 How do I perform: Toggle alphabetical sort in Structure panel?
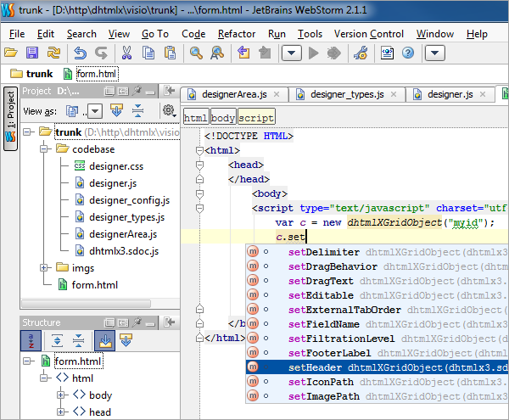(x=31, y=341)
